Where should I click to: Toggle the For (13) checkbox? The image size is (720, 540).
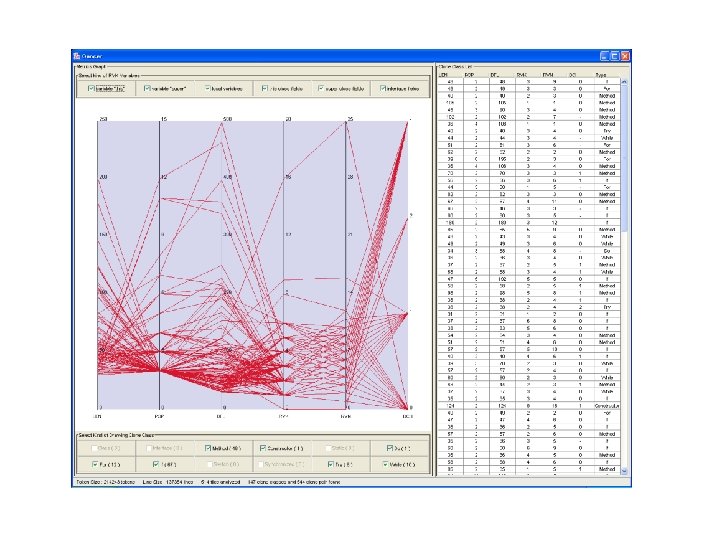point(95,465)
